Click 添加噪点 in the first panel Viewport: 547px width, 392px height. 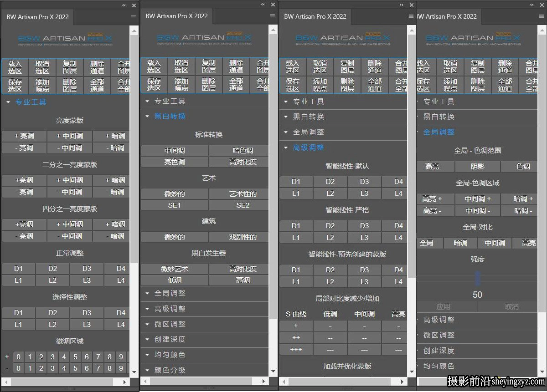[x=42, y=85]
